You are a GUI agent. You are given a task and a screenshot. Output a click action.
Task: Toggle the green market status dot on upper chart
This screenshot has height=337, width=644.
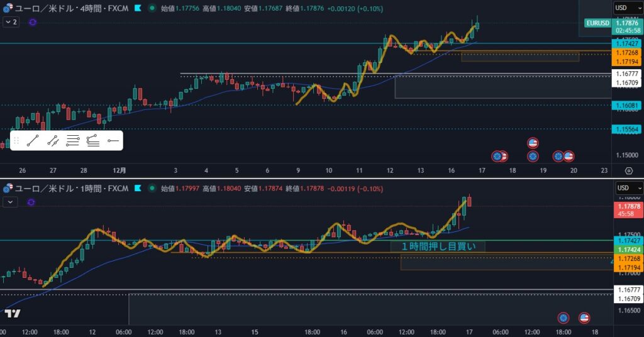[153, 8]
